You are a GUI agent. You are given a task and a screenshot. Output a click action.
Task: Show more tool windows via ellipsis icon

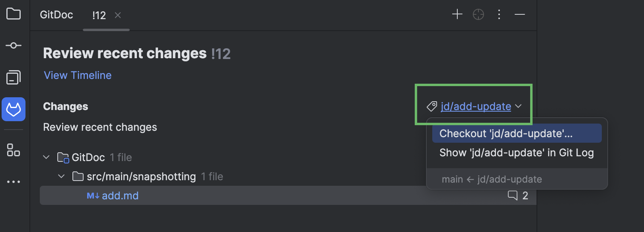pyautogui.click(x=14, y=181)
